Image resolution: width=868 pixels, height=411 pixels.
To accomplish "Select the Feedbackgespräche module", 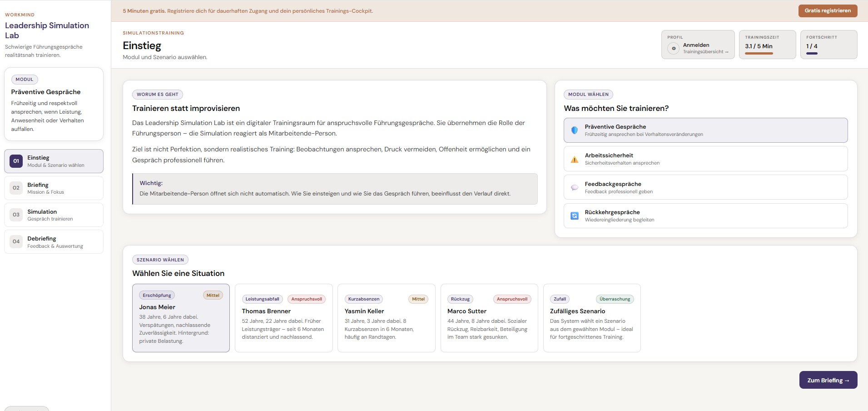I will [x=705, y=187].
